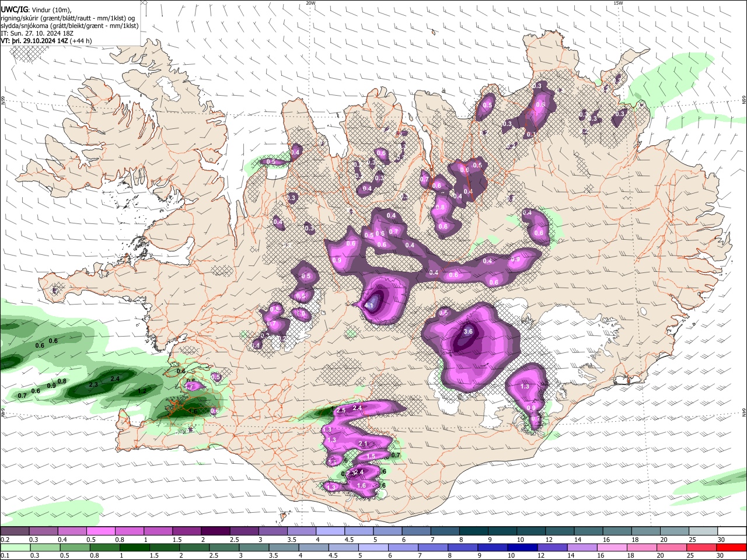Pick the dark teal 8–9 swatch in the top legend

pos(474,531)
